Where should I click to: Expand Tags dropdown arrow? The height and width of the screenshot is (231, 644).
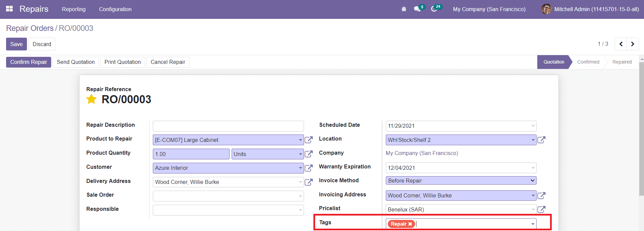tap(533, 224)
